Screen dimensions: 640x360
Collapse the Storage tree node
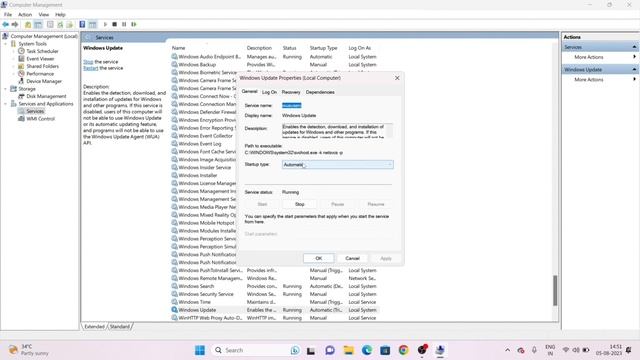tap(6, 89)
